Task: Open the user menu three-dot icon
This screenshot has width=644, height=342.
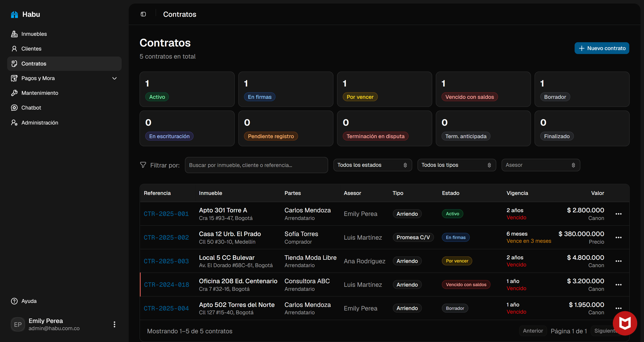Action: [114, 325]
